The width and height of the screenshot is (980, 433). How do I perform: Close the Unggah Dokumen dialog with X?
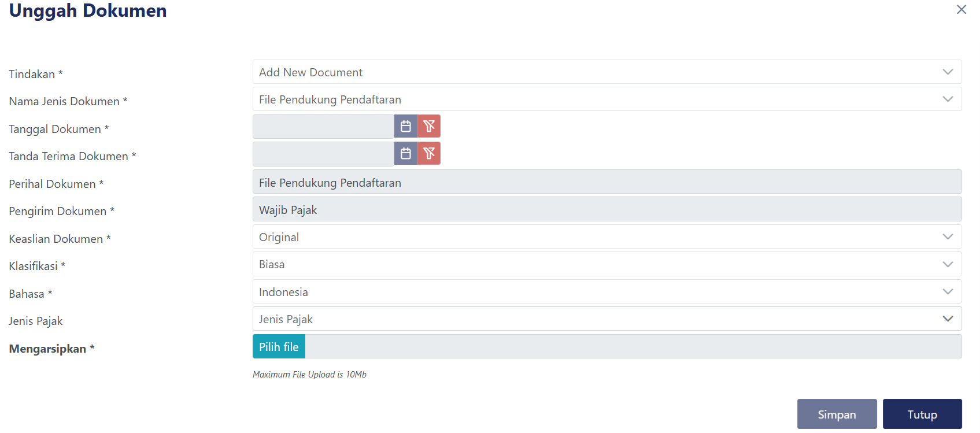click(961, 10)
